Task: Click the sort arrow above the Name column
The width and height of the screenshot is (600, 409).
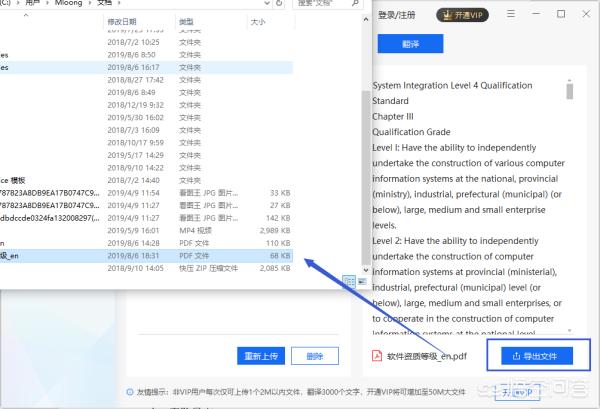Action: click(26, 15)
